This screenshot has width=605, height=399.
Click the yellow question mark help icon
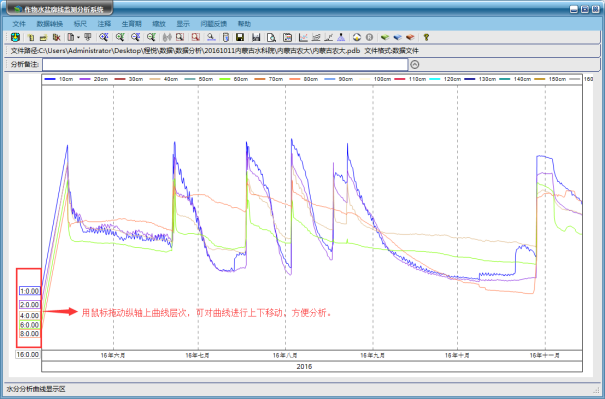tap(426, 37)
